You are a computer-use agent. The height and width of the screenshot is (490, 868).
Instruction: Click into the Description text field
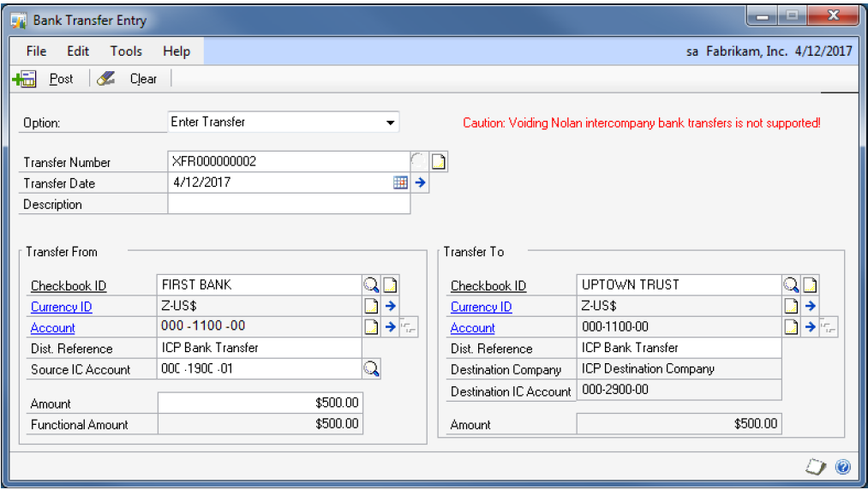[289, 204]
